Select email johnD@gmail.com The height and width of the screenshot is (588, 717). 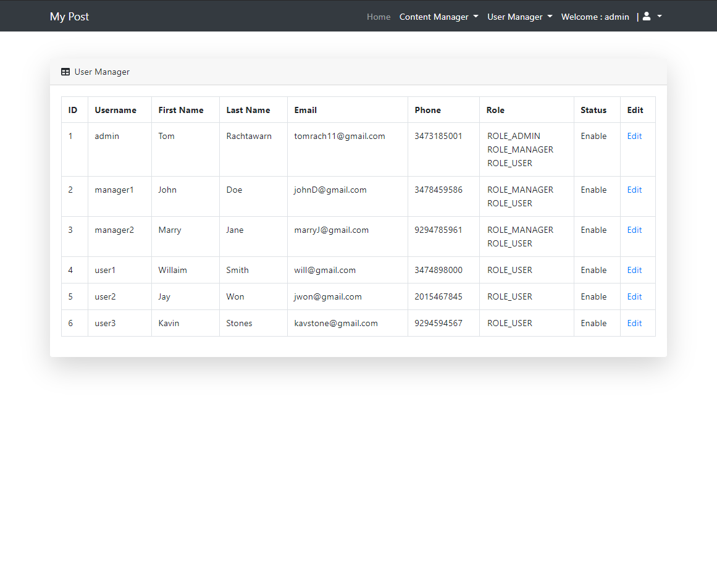(x=330, y=190)
